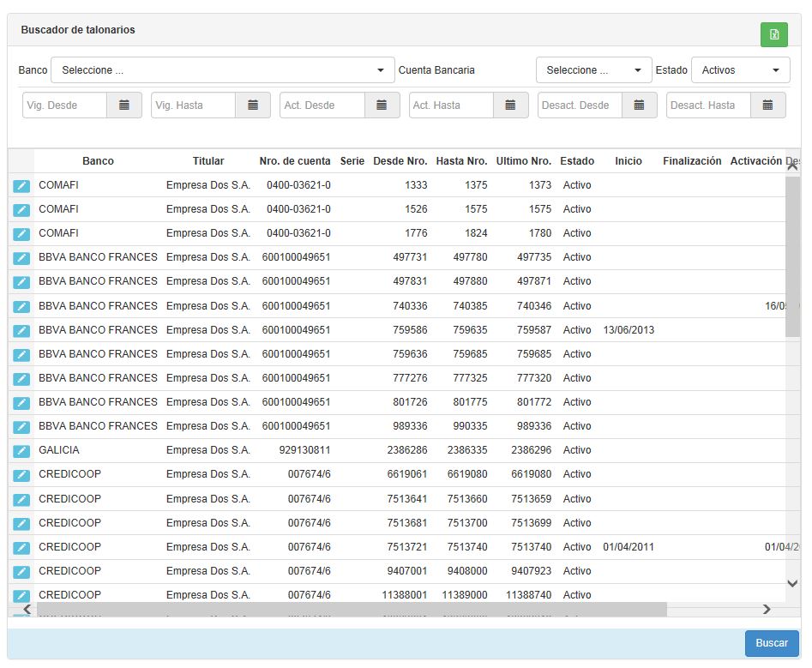Open the Cuenta Bancaria dropdown
The image size is (812, 668).
(593, 70)
